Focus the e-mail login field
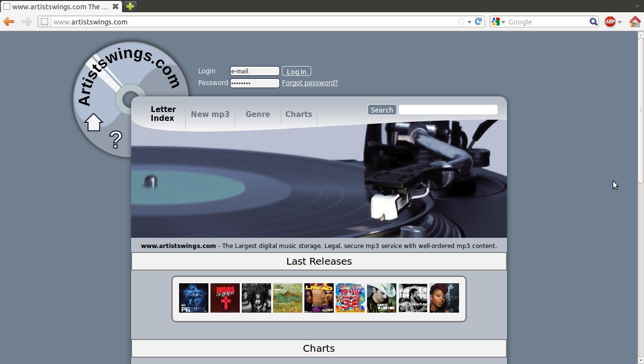 pos(255,71)
